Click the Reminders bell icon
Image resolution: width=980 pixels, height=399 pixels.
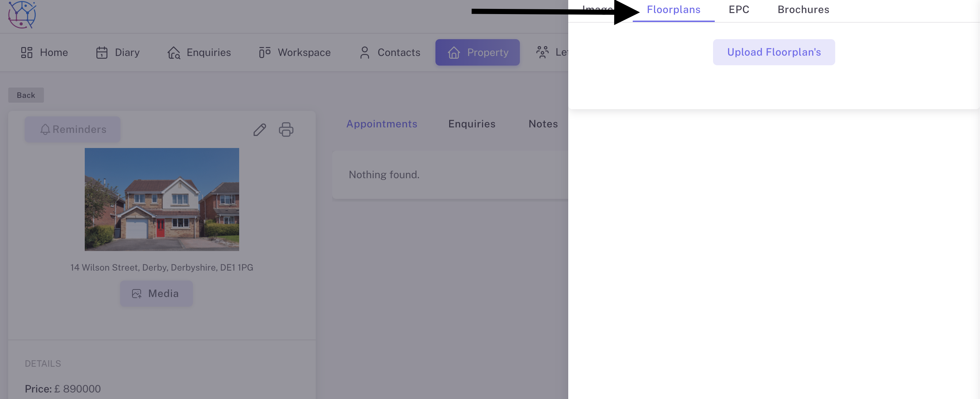[x=45, y=129]
